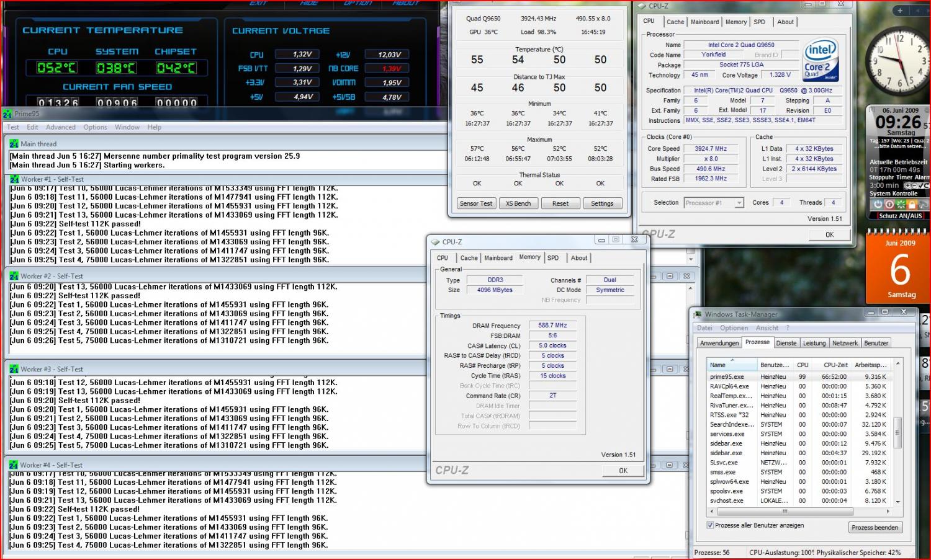Click the Reset button in RealTemp
Viewport: 931px width, 560px height.
(x=560, y=203)
